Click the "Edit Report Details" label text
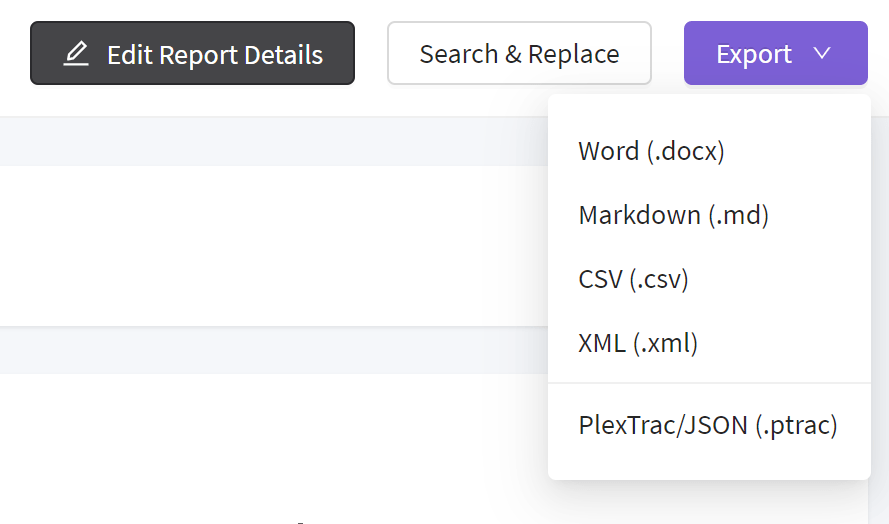Viewport: 889px width, 524px height. [215, 54]
